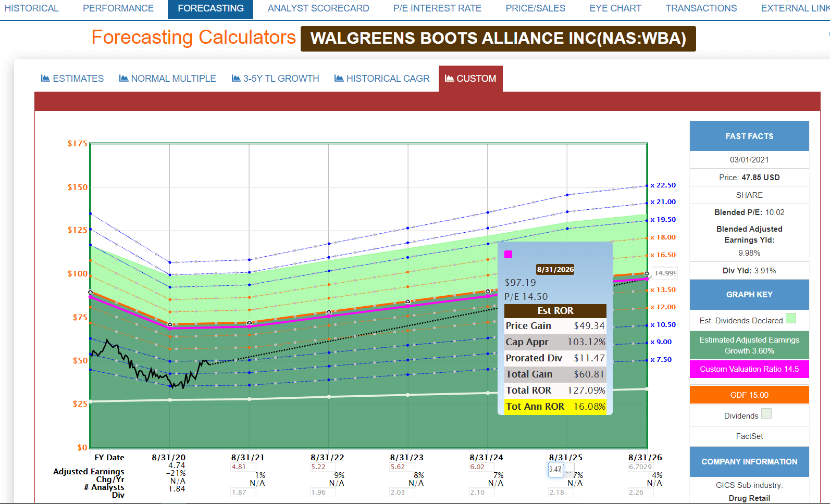Screen dimensions: 830x504
Task: Go to the PERFORMANCE section
Action: (118, 8)
